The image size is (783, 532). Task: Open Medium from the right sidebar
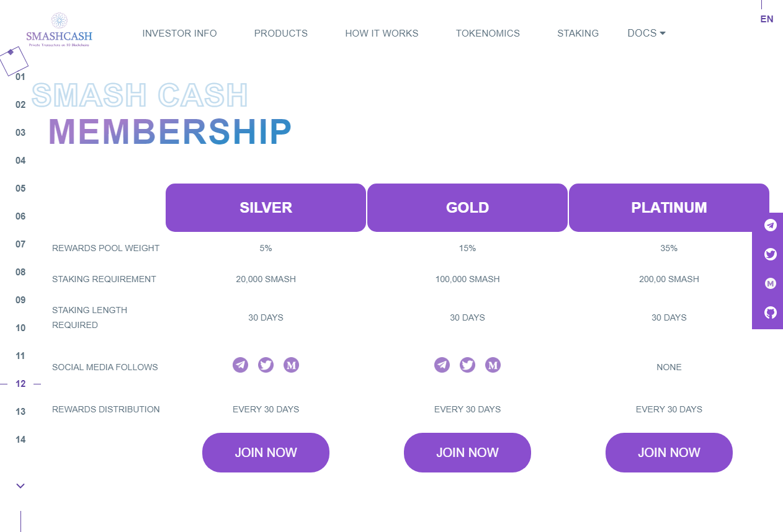[x=771, y=283]
